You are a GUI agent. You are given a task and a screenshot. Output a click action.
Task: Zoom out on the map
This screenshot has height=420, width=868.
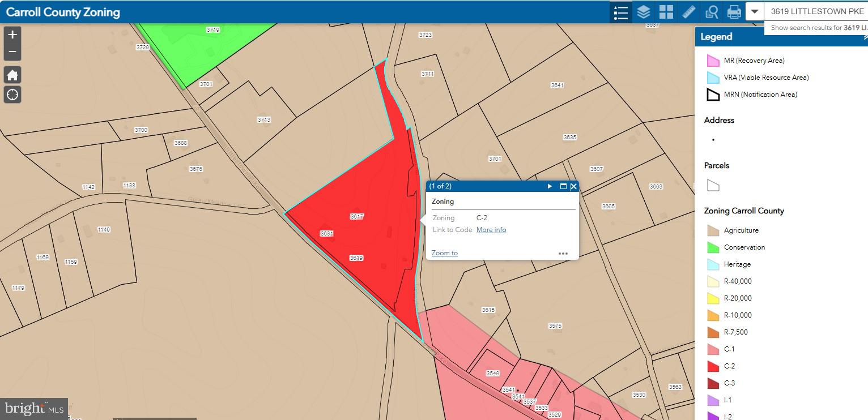tap(12, 52)
